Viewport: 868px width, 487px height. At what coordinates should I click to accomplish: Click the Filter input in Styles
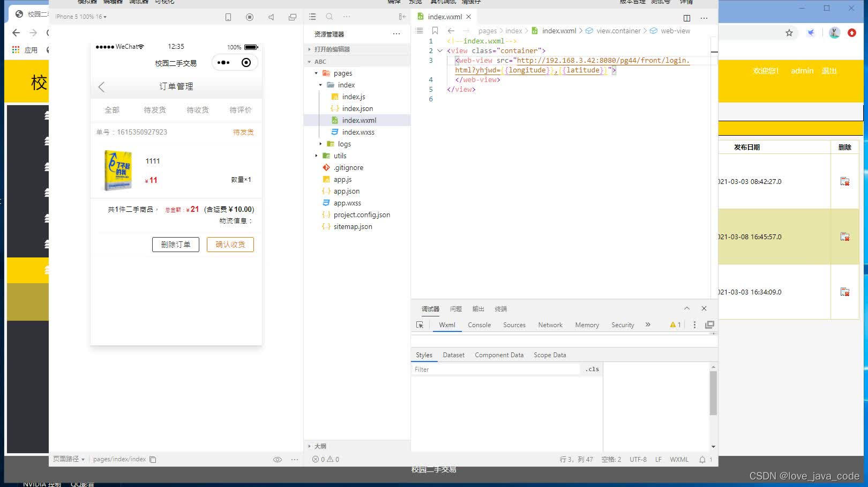[496, 370]
